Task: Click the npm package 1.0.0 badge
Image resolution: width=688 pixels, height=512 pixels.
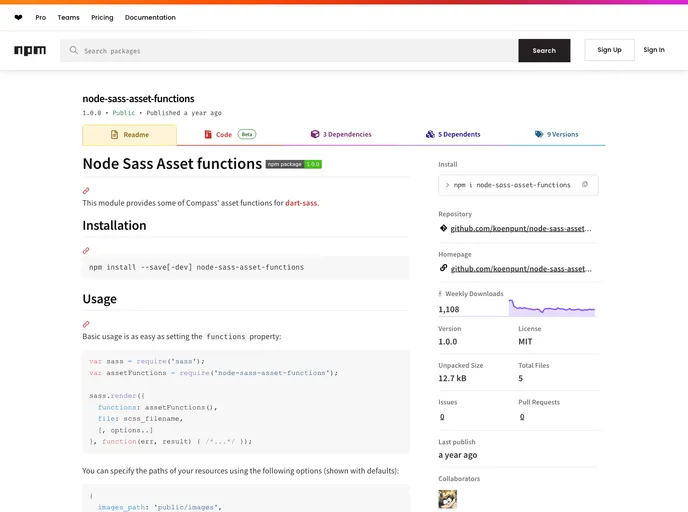Action: [294, 164]
